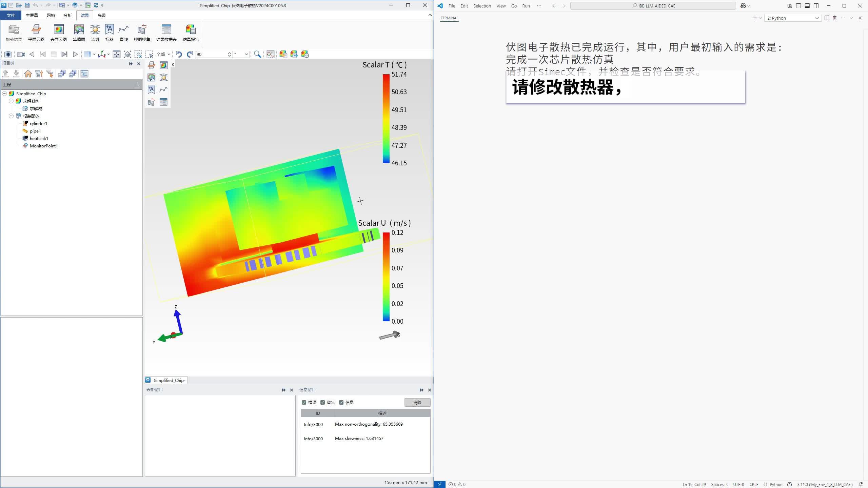Click the 清除 clear messages button
Image resolution: width=868 pixels, height=488 pixels.
point(417,402)
